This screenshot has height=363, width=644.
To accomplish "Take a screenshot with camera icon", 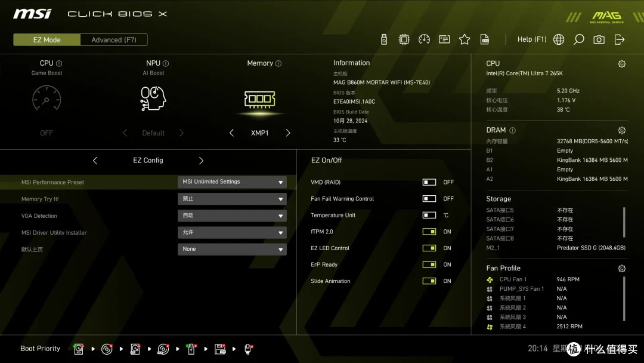I will [599, 39].
